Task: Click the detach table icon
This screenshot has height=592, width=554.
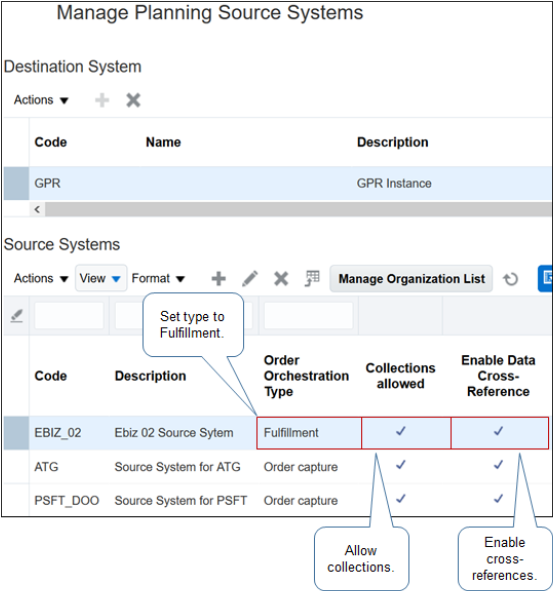Action: (x=312, y=279)
